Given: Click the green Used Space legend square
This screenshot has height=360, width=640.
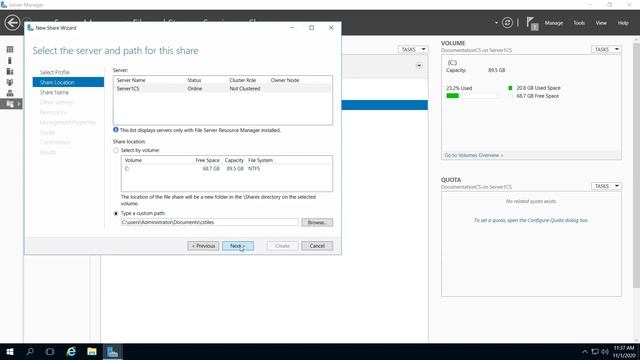Looking at the screenshot, I should [x=510, y=88].
